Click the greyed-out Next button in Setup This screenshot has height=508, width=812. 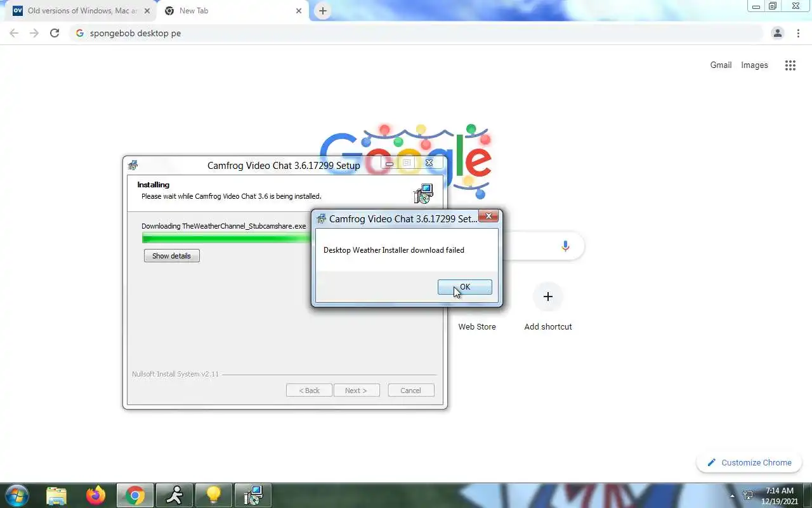pos(356,391)
